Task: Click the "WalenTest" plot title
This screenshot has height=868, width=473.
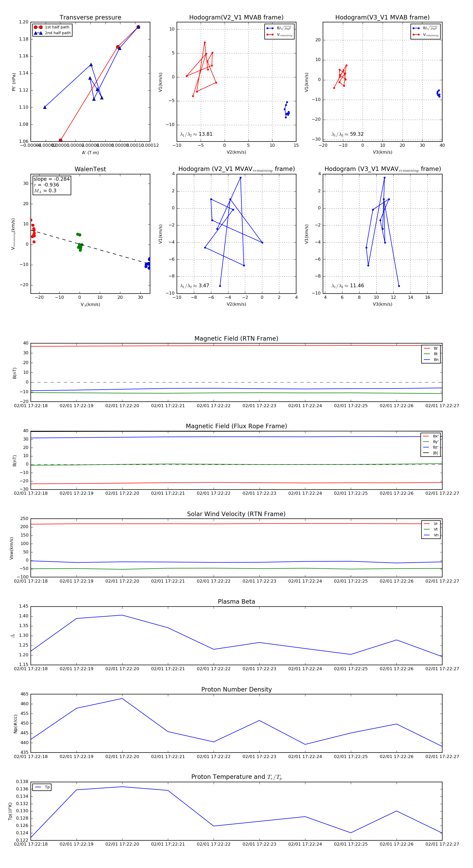Action: [x=90, y=169]
